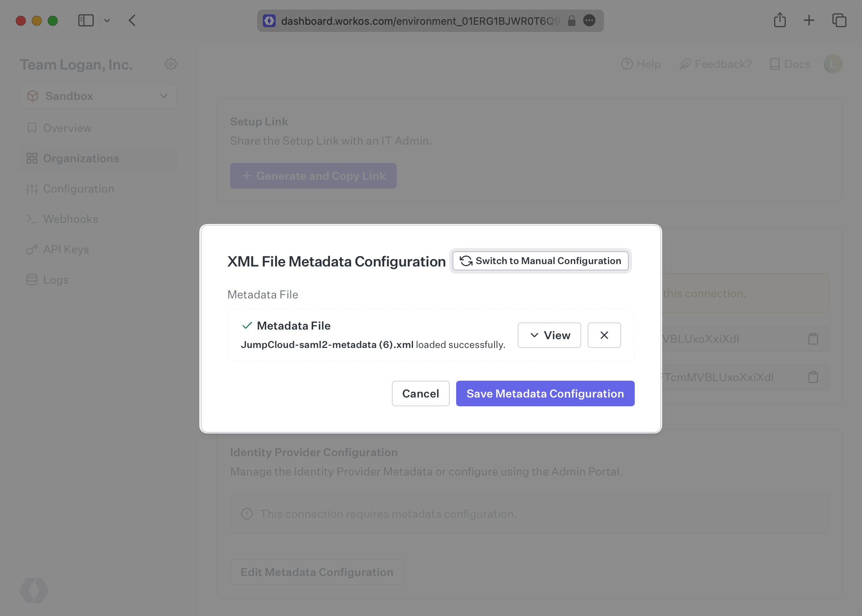The image size is (862, 616).
Task: Click the Help menu item
Action: coord(641,64)
